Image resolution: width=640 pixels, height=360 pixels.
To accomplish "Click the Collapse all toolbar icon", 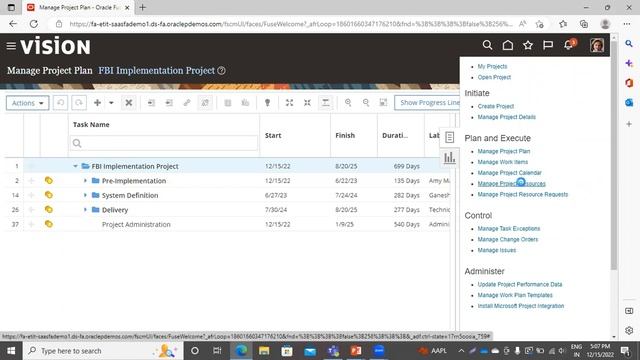I will pyautogui.click(x=307, y=103).
